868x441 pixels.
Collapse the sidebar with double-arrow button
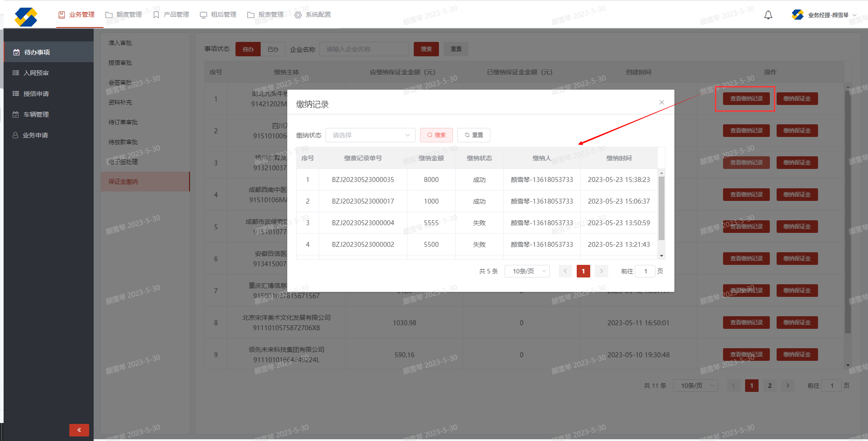(x=79, y=430)
